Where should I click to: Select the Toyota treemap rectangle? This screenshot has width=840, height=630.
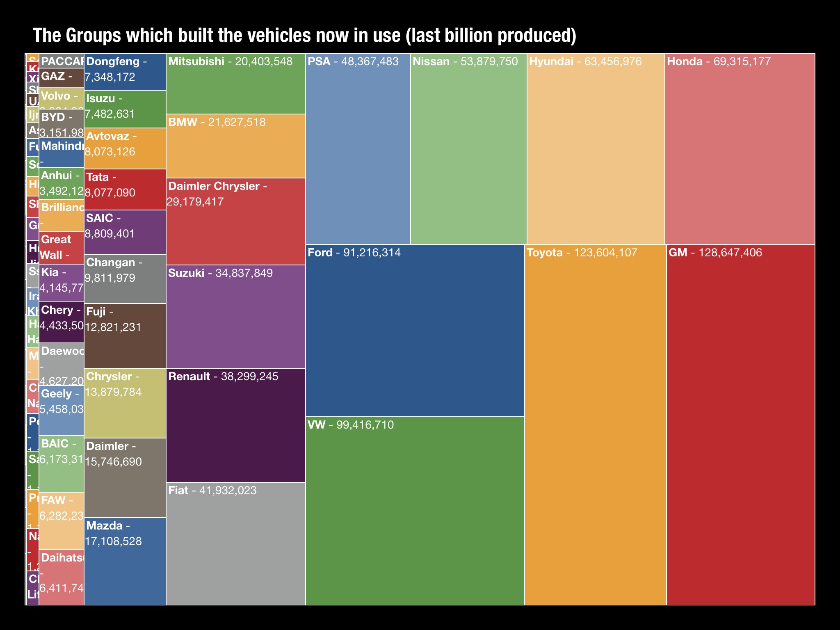pos(596,425)
